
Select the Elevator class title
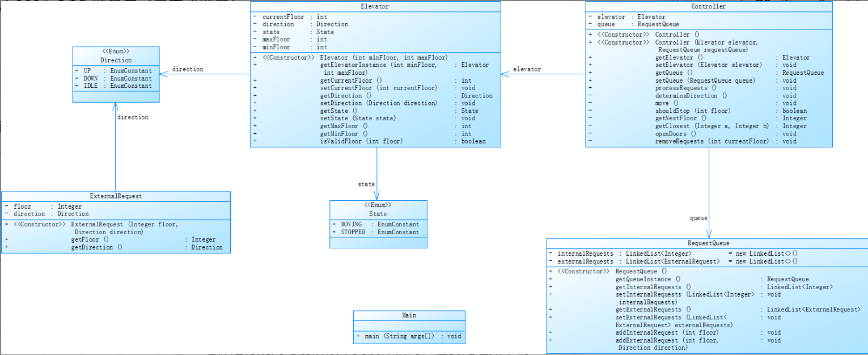(x=375, y=6)
